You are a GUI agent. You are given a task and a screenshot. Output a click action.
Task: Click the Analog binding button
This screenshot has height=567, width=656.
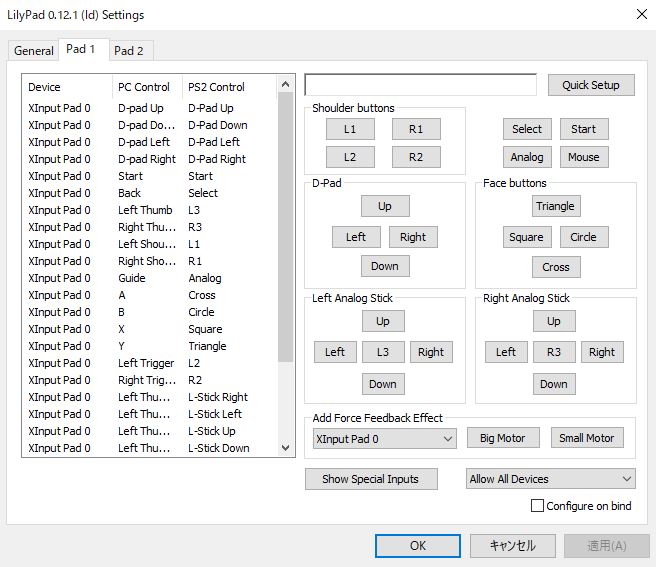coord(527,157)
